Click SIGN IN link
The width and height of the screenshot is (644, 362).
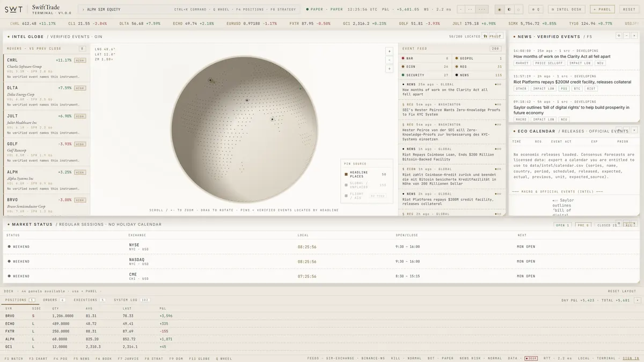point(631,358)
